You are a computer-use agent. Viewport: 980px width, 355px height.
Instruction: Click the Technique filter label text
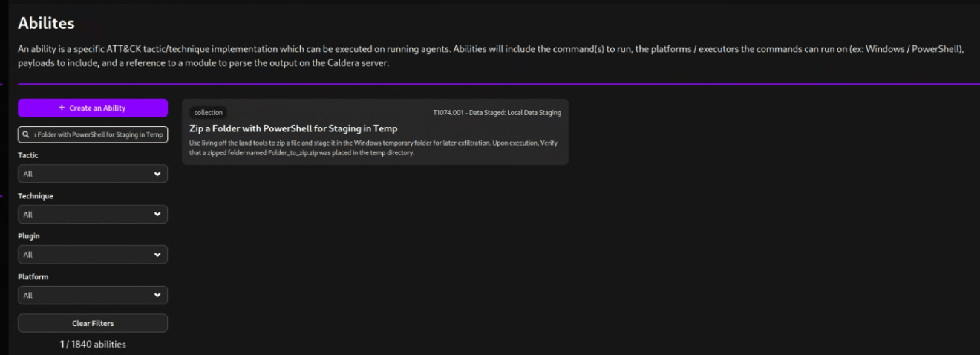tap(36, 196)
